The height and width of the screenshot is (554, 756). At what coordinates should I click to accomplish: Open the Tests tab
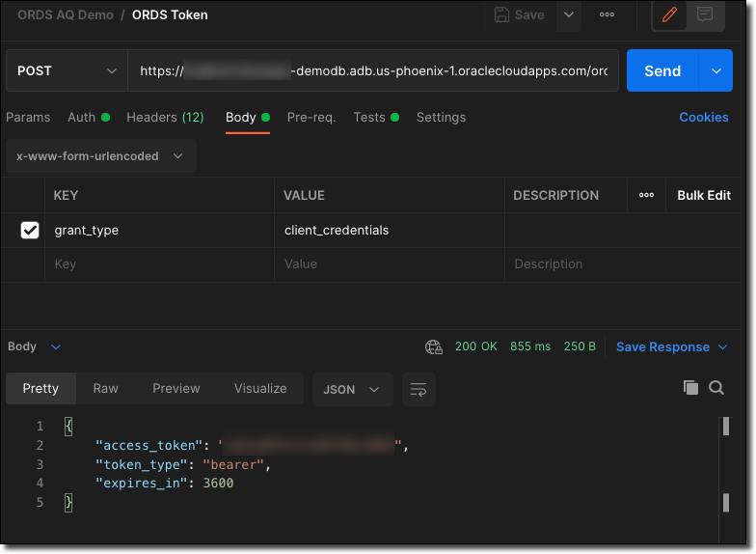click(376, 118)
